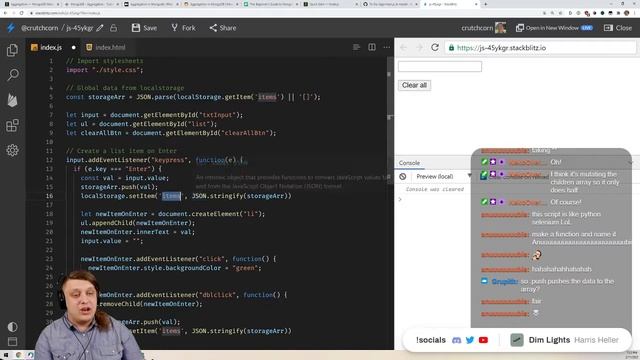The height and width of the screenshot is (360, 640).
Task: Open the Share menu
Action: pos(223,28)
